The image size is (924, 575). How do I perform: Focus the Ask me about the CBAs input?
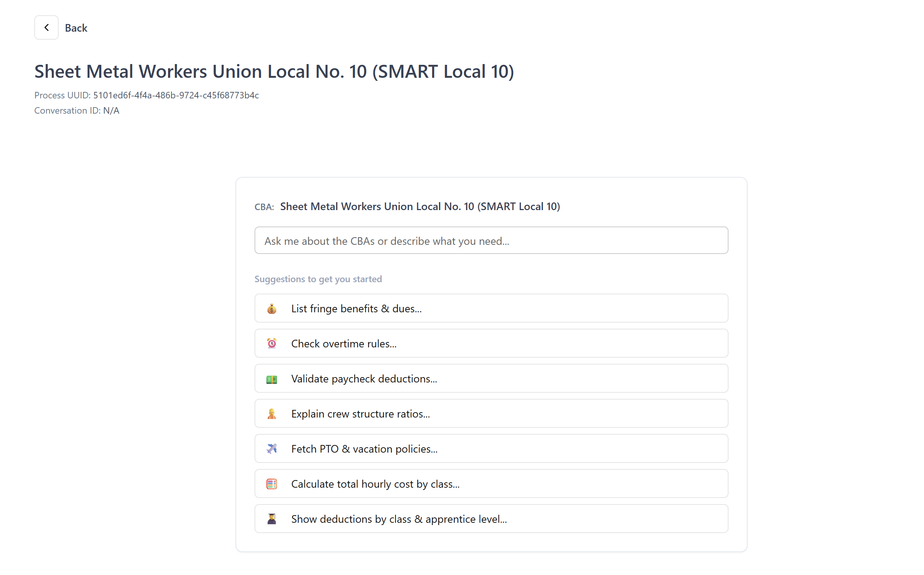click(491, 241)
